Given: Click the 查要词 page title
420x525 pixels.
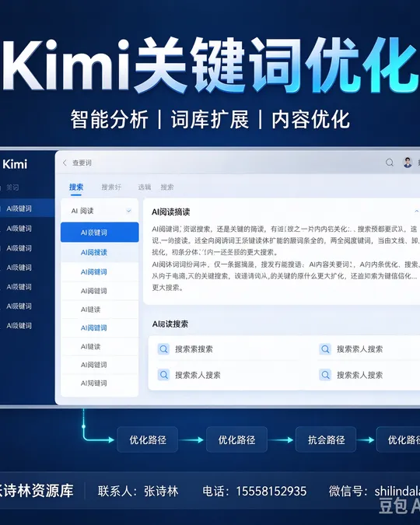Looking at the screenshot, I should (82, 163).
